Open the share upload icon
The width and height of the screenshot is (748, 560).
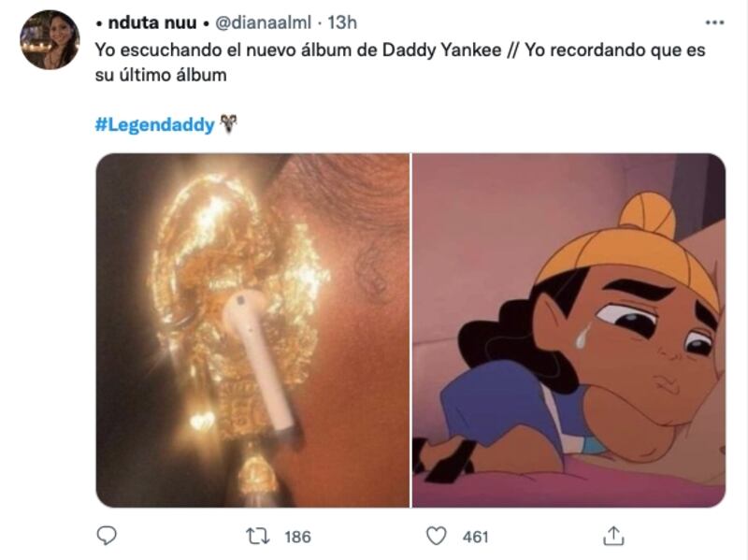pos(613,536)
